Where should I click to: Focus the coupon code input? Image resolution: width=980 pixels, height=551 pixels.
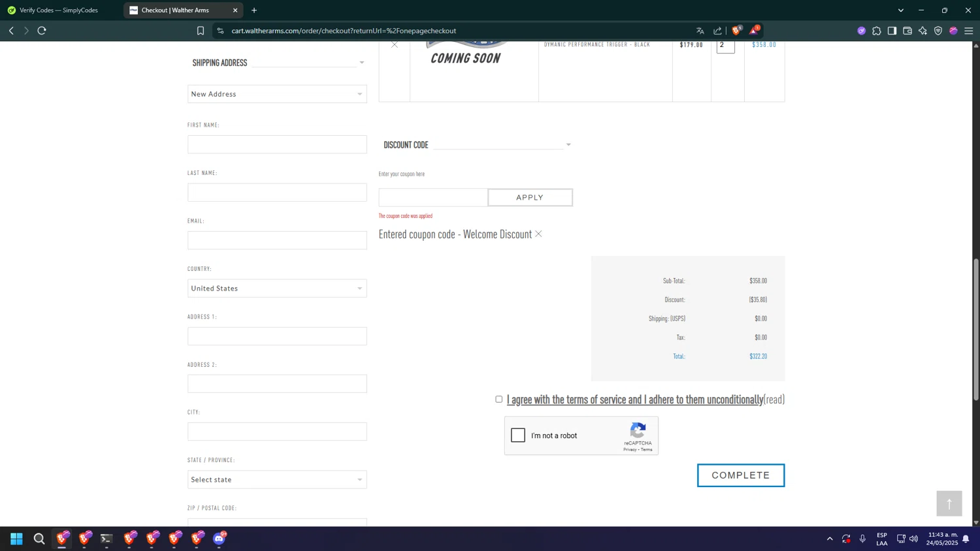(x=433, y=197)
